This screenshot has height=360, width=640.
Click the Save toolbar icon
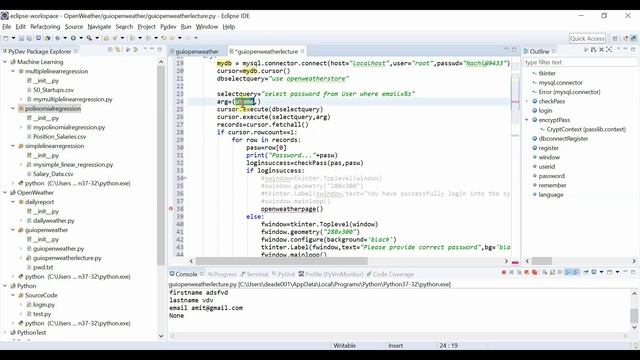21,38
